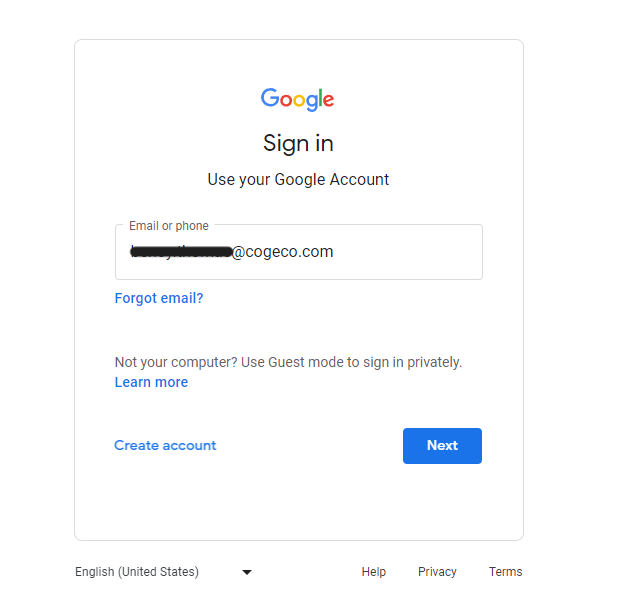Place cursor at @cogeco.com text
The width and height of the screenshot is (621, 601).
pyautogui.click(x=283, y=251)
